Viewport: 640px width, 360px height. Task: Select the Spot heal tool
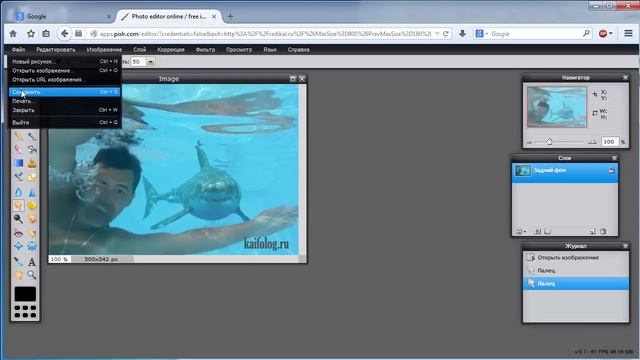click(x=32, y=233)
